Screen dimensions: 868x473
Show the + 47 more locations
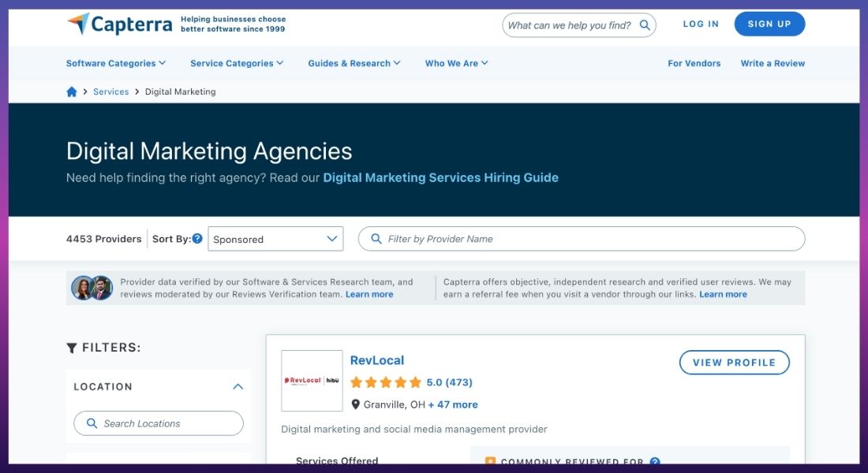pos(453,404)
